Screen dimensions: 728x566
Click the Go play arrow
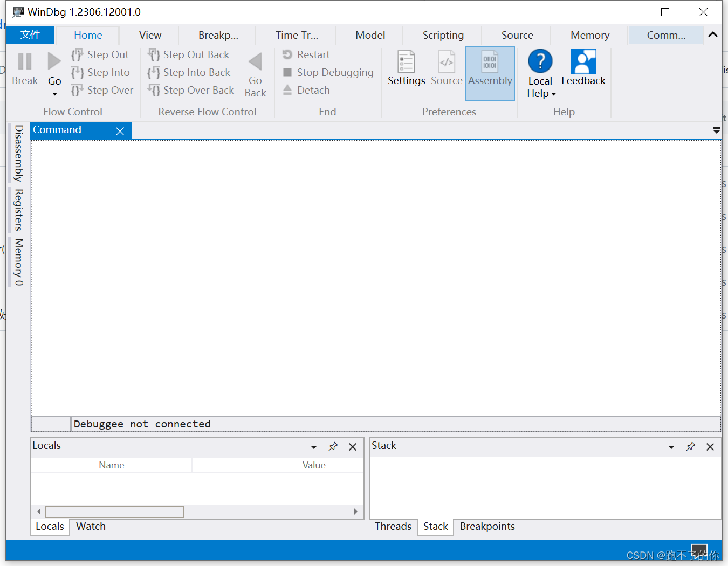click(x=54, y=61)
